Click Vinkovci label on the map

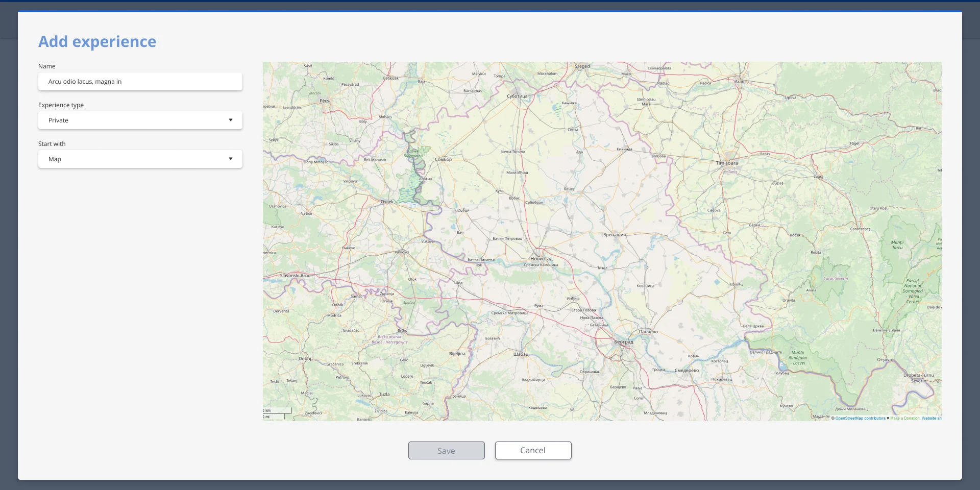point(402,252)
